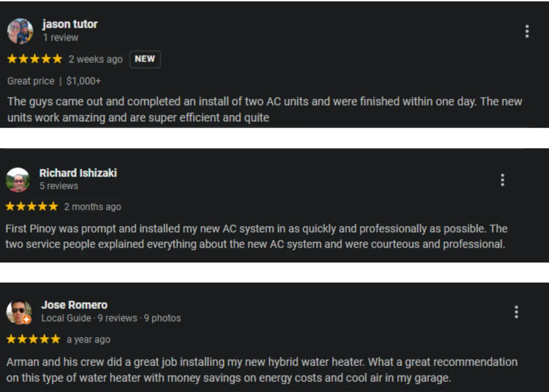Click the five-star rating on Richard Ishizaki's review

pos(32,207)
